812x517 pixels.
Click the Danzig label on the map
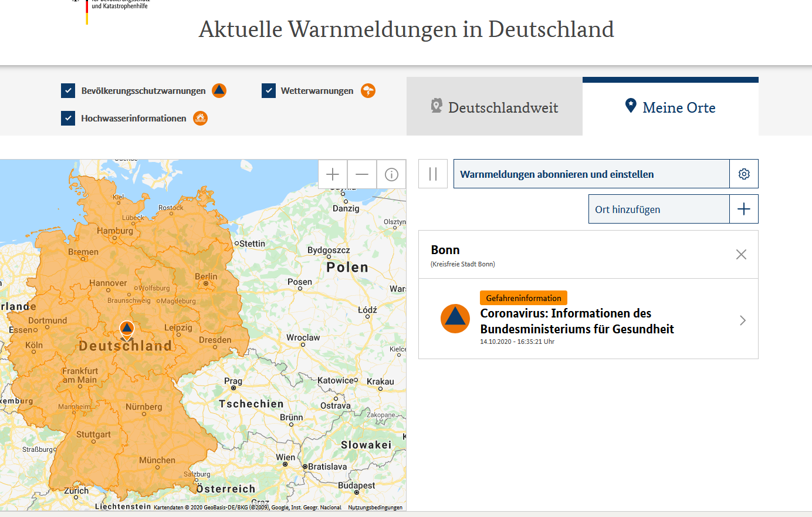coord(346,208)
